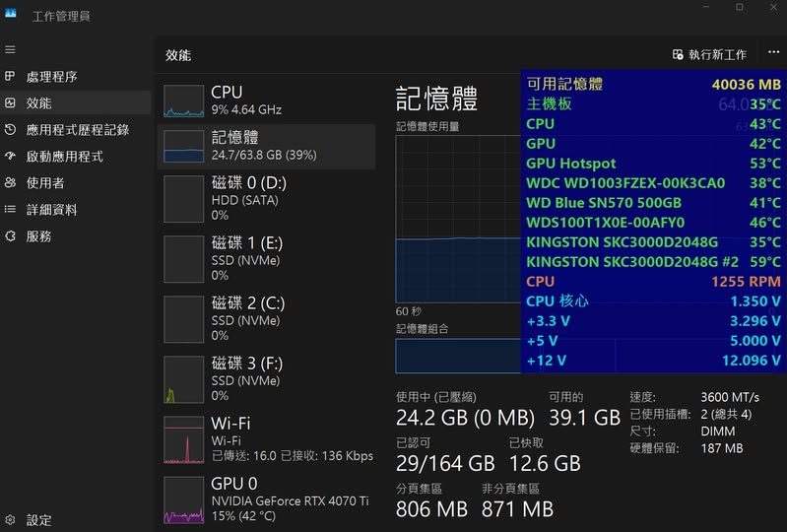Viewport: 787px width, 532px height.
Task: Click the 處理程序 (Processes) icon in the sidebar
Action: coord(10,76)
